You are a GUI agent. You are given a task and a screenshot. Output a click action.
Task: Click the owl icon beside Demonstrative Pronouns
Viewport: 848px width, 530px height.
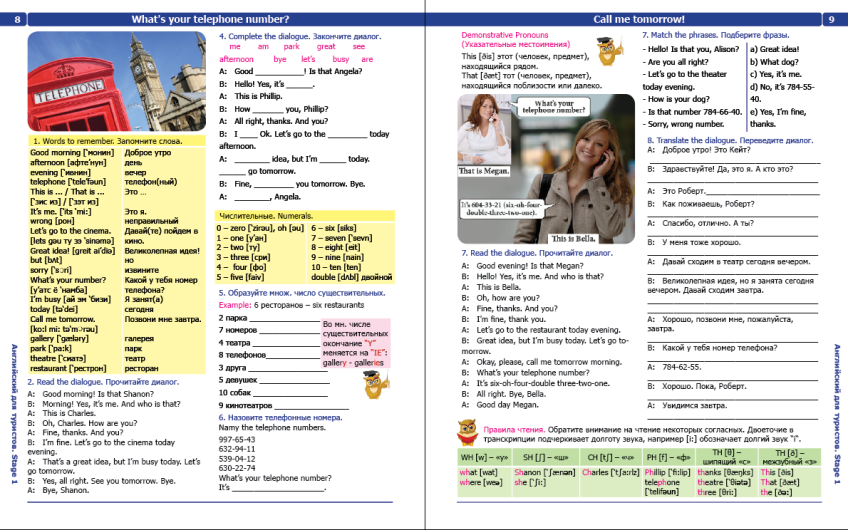[x=610, y=51]
